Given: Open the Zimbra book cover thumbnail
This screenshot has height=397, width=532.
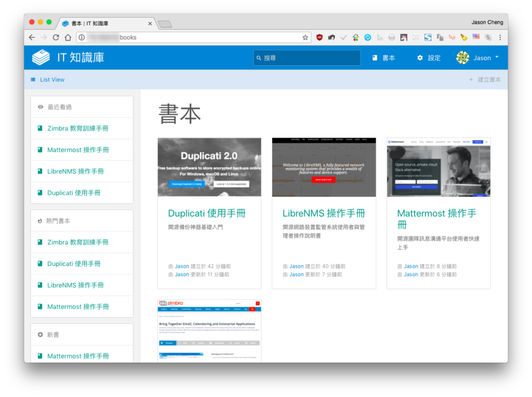Looking at the screenshot, I should 209,331.
